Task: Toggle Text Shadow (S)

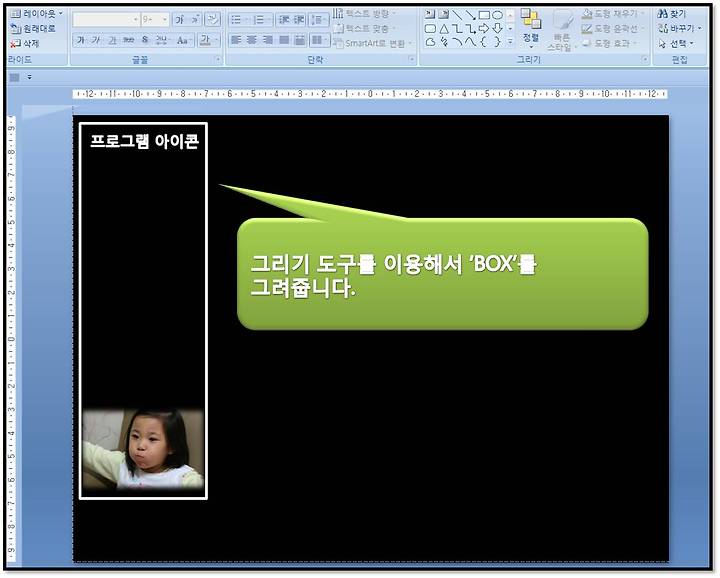Action: 145,40
